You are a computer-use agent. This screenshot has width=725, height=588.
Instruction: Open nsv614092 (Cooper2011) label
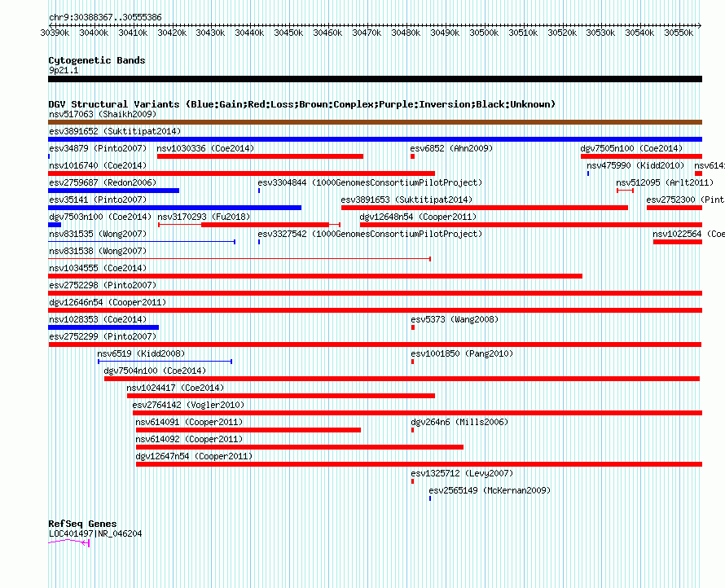[x=189, y=439]
